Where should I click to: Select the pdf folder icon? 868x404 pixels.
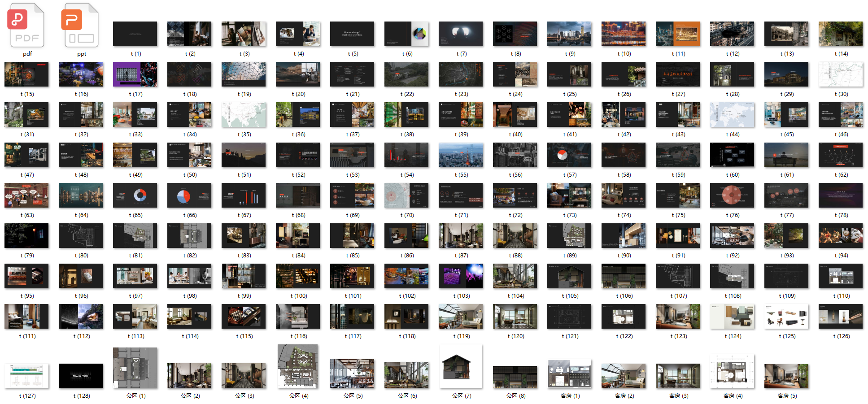[27, 26]
